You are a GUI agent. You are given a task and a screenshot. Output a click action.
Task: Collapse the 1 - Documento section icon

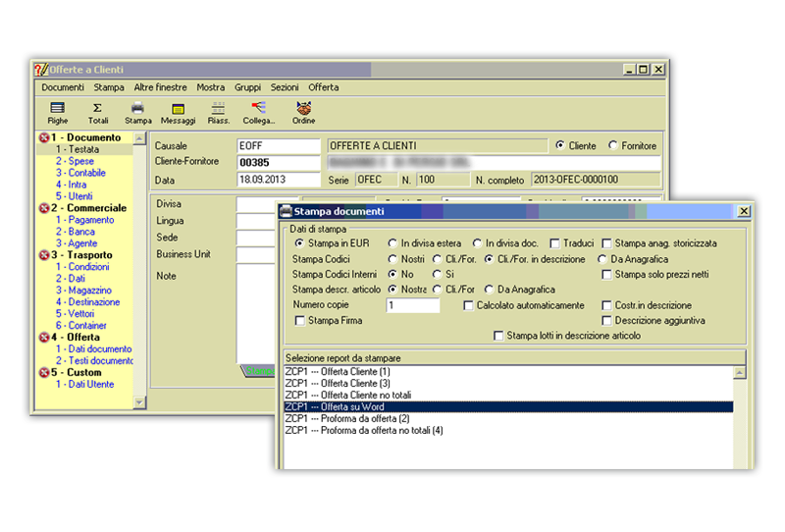coord(44,138)
